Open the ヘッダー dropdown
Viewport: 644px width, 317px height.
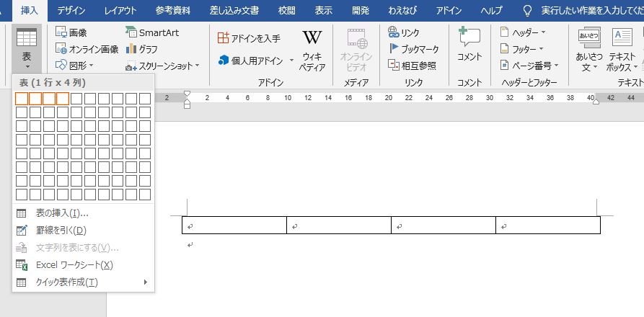click(523, 32)
